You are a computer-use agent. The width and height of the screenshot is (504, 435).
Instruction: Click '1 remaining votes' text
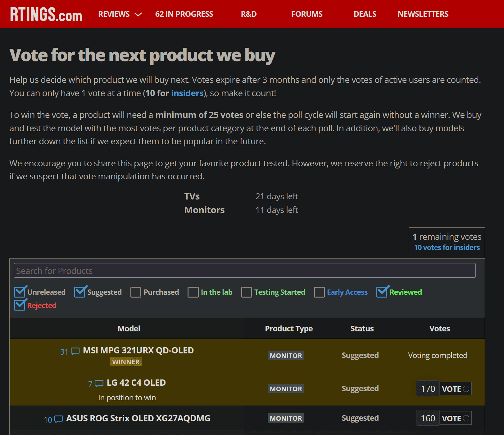click(x=447, y=237)
